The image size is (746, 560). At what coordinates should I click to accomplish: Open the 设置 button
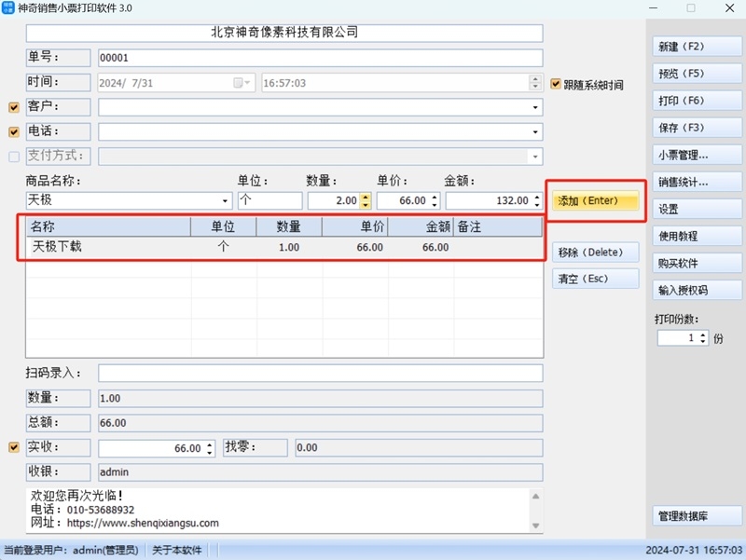697,209
